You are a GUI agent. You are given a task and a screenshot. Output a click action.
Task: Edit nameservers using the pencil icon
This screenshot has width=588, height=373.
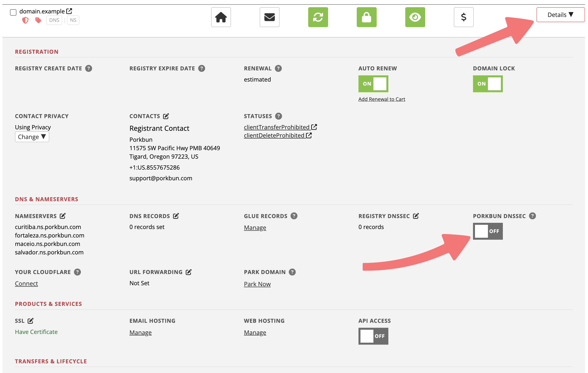(x=63, y=216)
